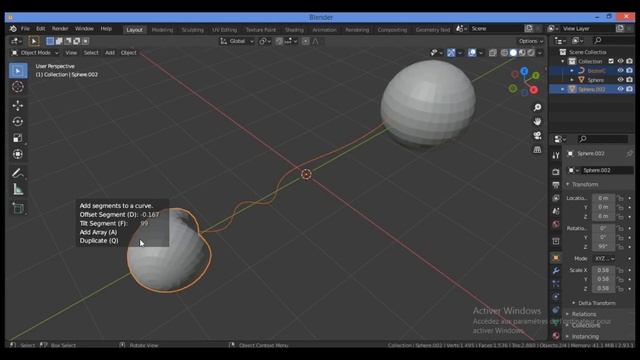The image size is (640, 360).
Task: Open the Physics properties tab icon
Action: pos(556,296)
